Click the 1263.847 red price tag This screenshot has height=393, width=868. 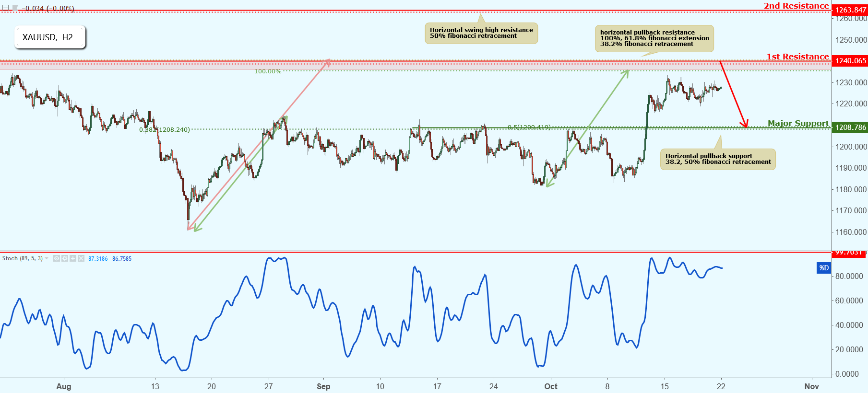[x=850, y=10]
